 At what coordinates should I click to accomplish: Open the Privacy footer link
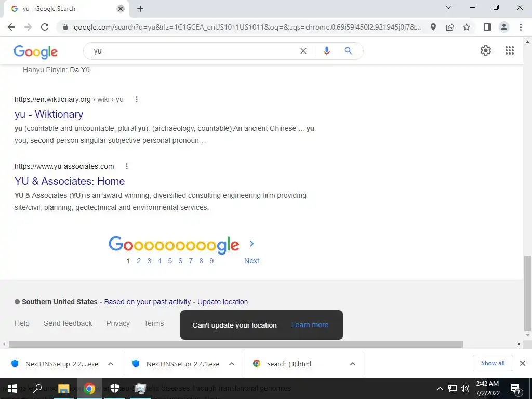pos(118,323)
